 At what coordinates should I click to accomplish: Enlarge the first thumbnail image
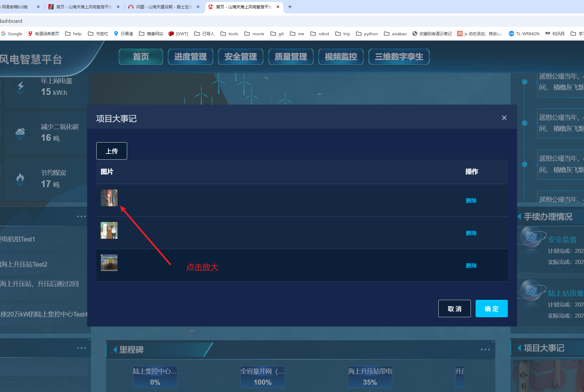(109, 198)
